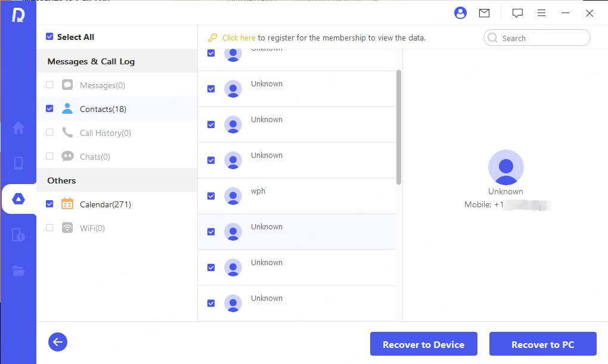Image resolution: width=608 pixels, height=364 pixels.
Task: Uncheck the Select All checkbox
Action: tap(49, 36)
